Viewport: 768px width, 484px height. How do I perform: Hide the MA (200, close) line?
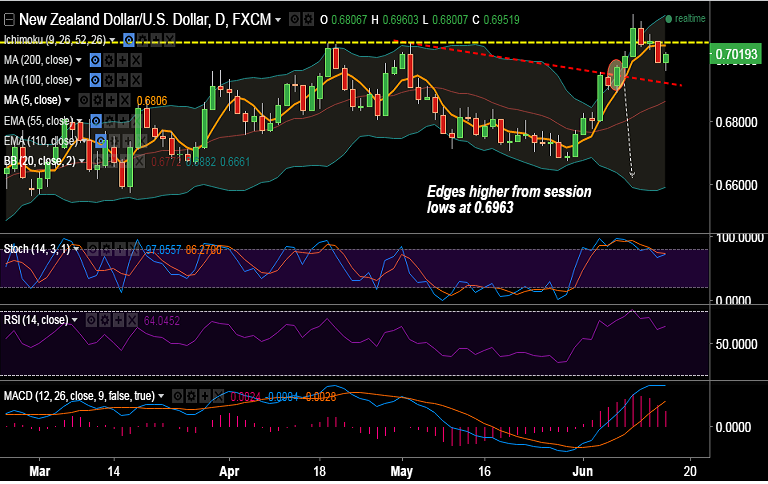pyautogui.click(x=95, y=60)
